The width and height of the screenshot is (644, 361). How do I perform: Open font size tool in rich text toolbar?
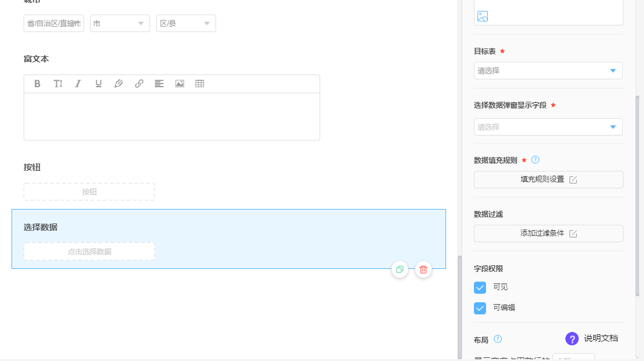point(58,84)
